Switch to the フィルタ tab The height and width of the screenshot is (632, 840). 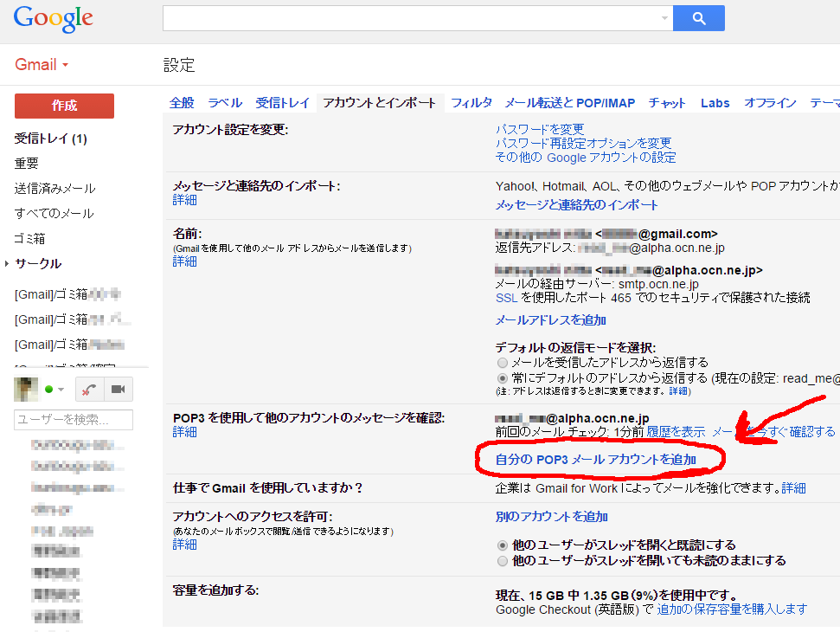471,102
